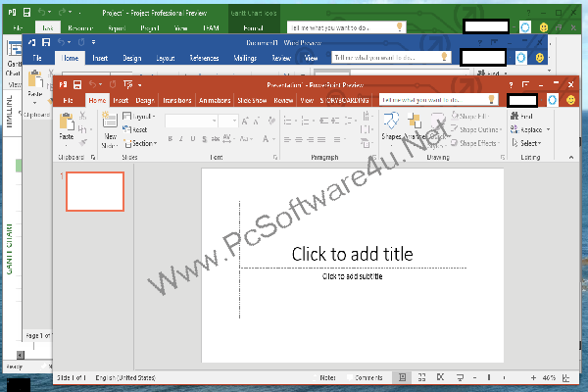Open the Clipboard group dialog launcher
Screen dimensions: 588x392
coord(93,157)
